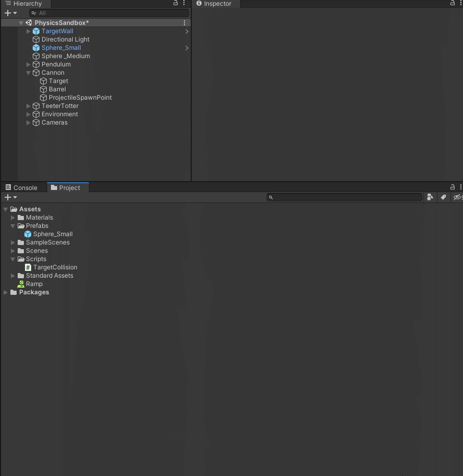Toggle the Hierarchy panel lock icon
This screenshot has width=463, height=476.
(x=176, y=3)
